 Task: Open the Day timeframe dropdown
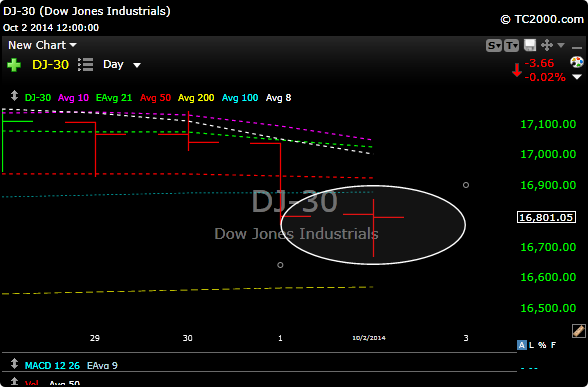click(x=122, y=64)
